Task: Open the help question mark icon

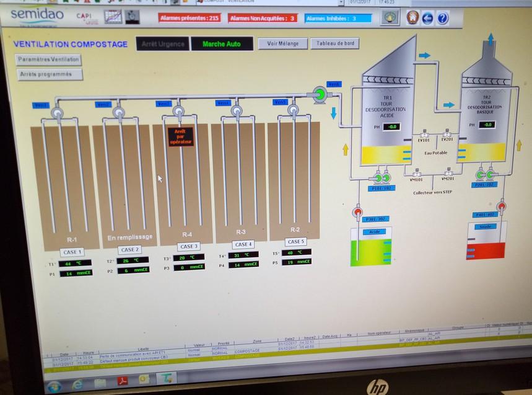Action: pos(441,17)
